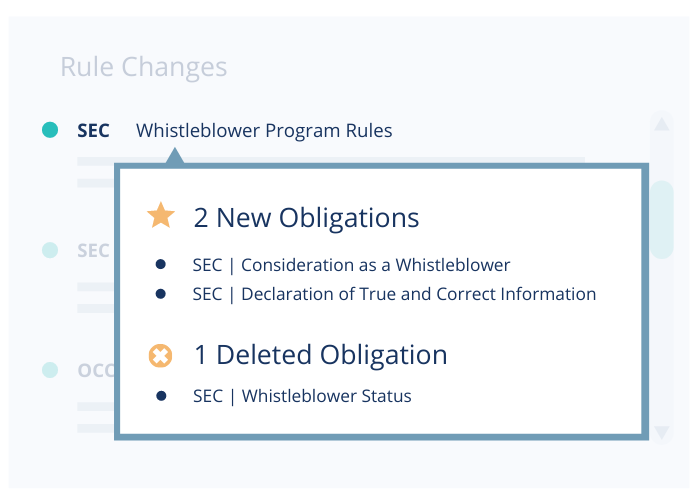Viewport: 700px width, 500px height.
Task: Click the faded teal dot beside second SEC
Action: (x=50, y=250)
